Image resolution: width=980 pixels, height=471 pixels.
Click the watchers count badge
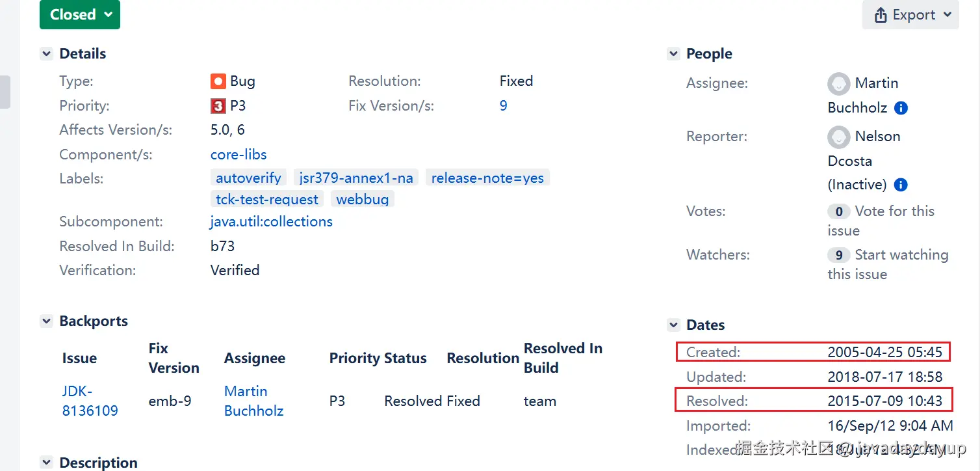coord(838,255)
